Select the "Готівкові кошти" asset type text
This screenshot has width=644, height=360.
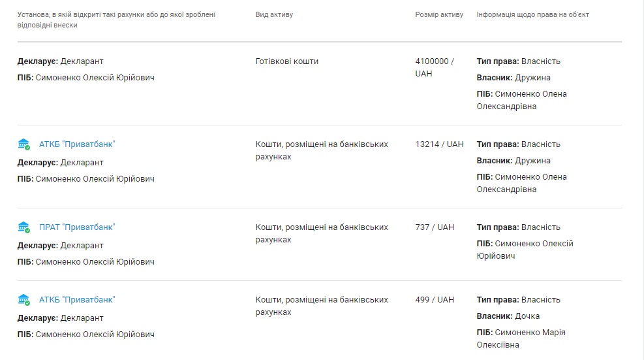(287, 61)
